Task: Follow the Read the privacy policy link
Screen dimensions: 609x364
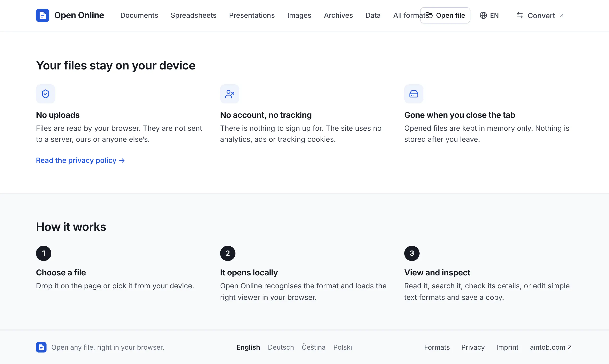Action: pos(80,160)
